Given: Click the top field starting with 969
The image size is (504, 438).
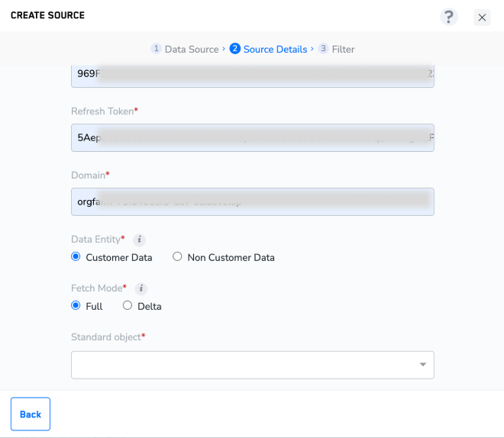Looking at the screenshot, I should 252,75.
